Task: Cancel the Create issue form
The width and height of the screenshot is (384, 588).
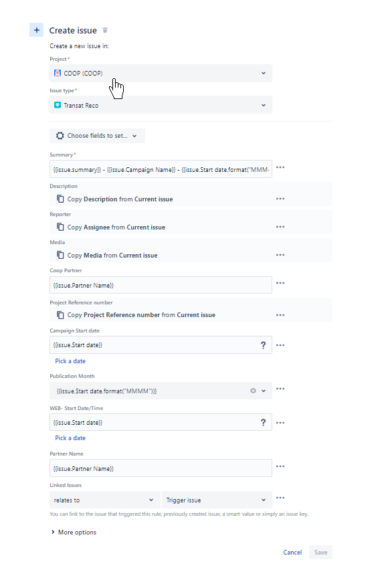Action: coord(292,553)
